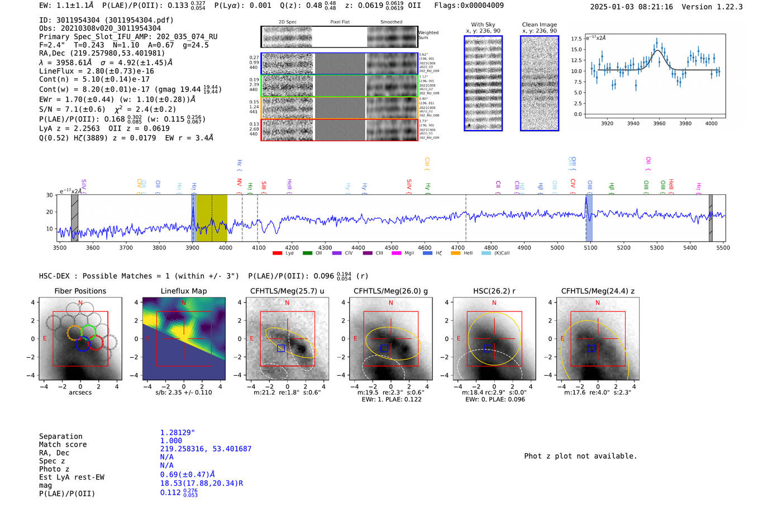
Task: Click the CFHTLS/Meg(25.7) u-band image
Action: tap(287, 338)
